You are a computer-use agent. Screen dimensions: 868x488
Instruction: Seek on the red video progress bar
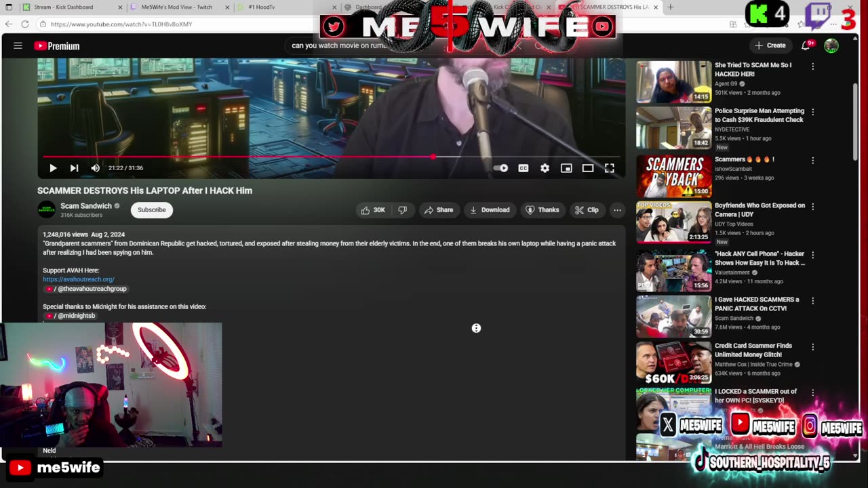pyautogui.click(x=332, y=157)
